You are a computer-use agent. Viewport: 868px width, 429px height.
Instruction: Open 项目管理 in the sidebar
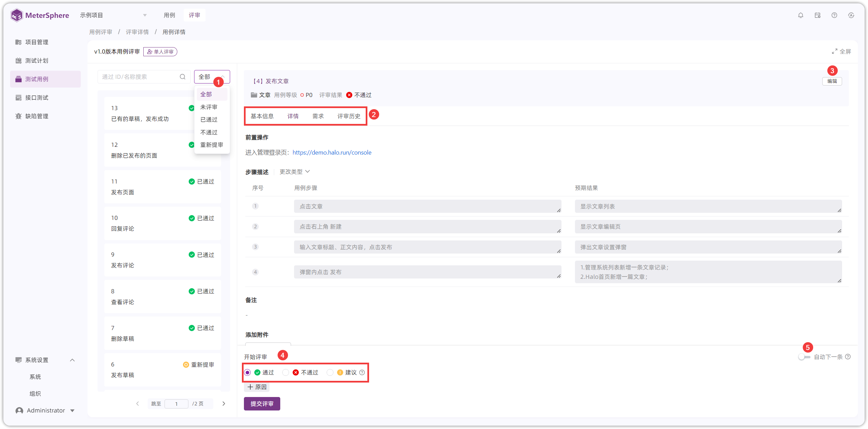(37, 42)
